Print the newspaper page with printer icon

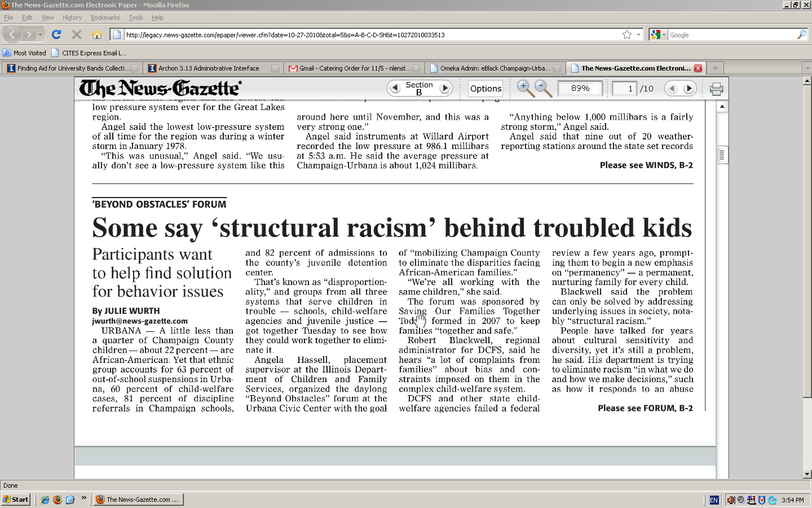click(716, 89)
